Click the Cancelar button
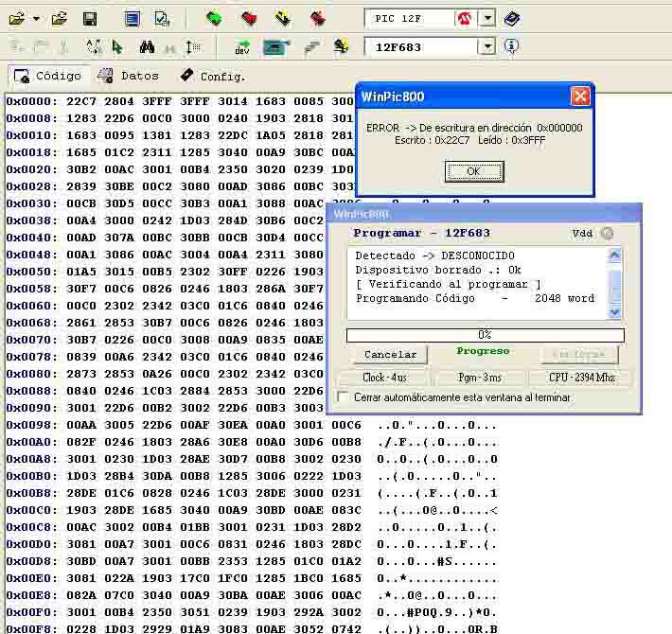 (x=391, y=354)
